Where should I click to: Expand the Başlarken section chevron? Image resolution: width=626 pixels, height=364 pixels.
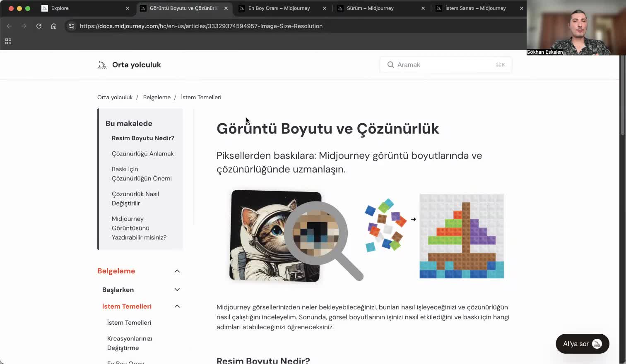177,290
